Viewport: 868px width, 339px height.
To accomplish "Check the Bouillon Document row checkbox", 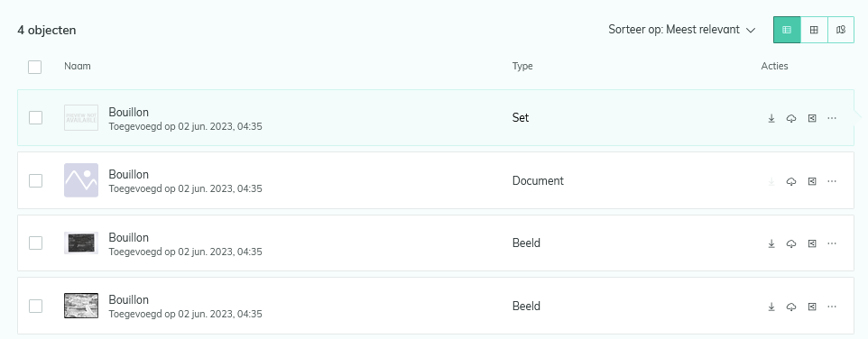I will pos(35,181).
